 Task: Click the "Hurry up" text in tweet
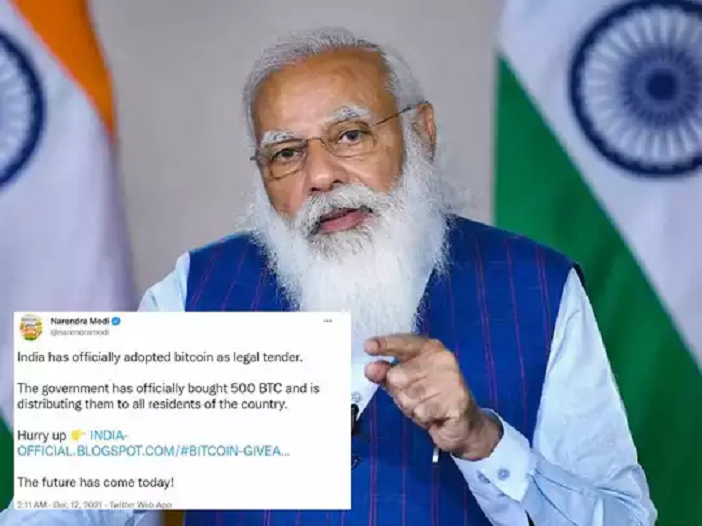point(42,435)
